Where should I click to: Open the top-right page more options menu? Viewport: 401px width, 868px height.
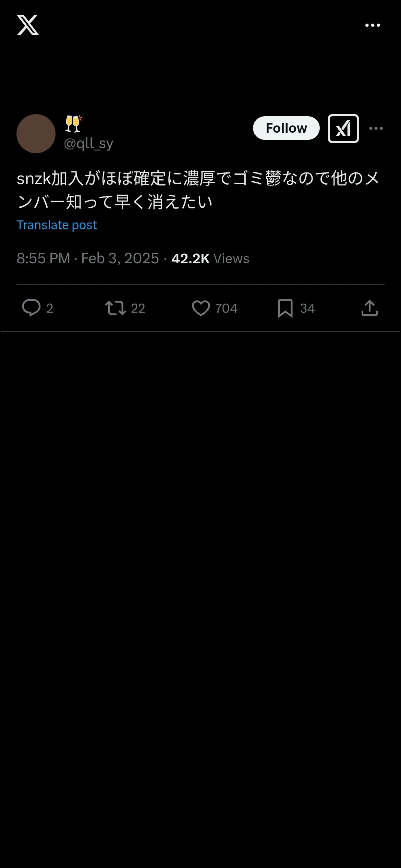point(373,25)
